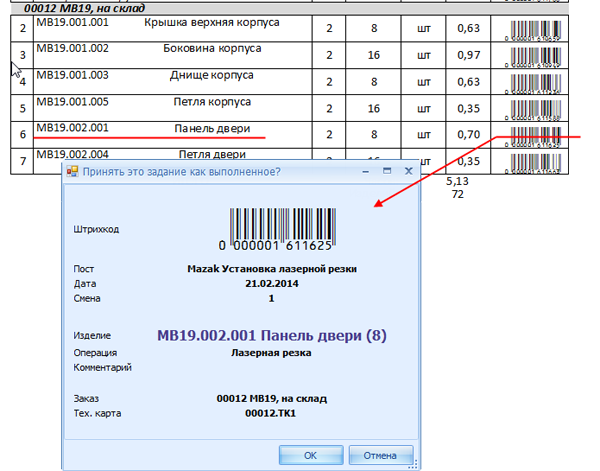Click the order value 00012 МВ19, на склад

coord(272,399)
